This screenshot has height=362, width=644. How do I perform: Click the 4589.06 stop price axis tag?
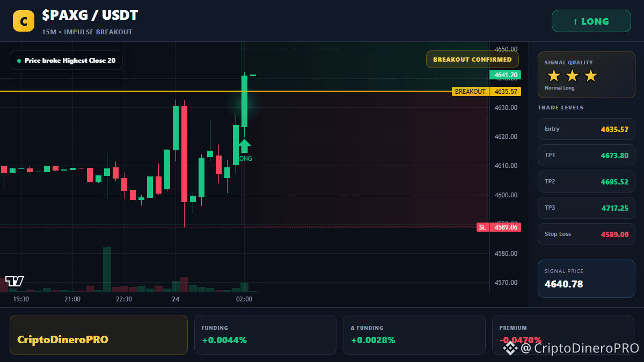tap(506, 227)
